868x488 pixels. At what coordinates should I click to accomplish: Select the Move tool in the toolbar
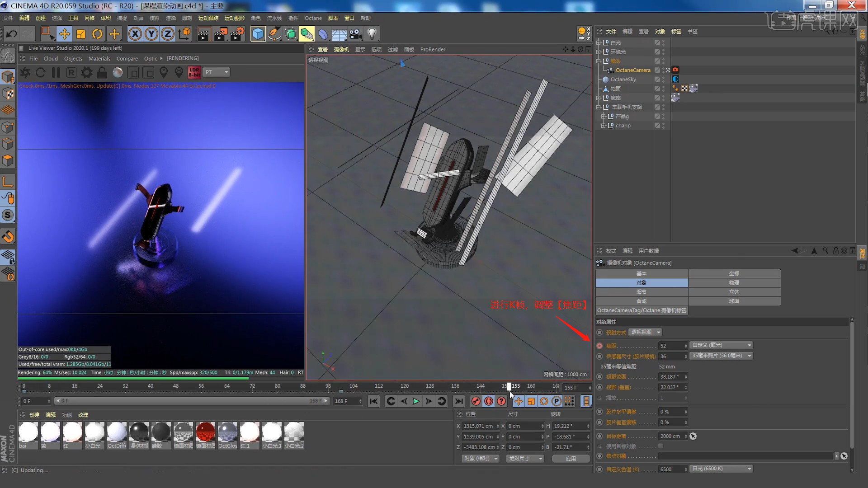point(65,34)
